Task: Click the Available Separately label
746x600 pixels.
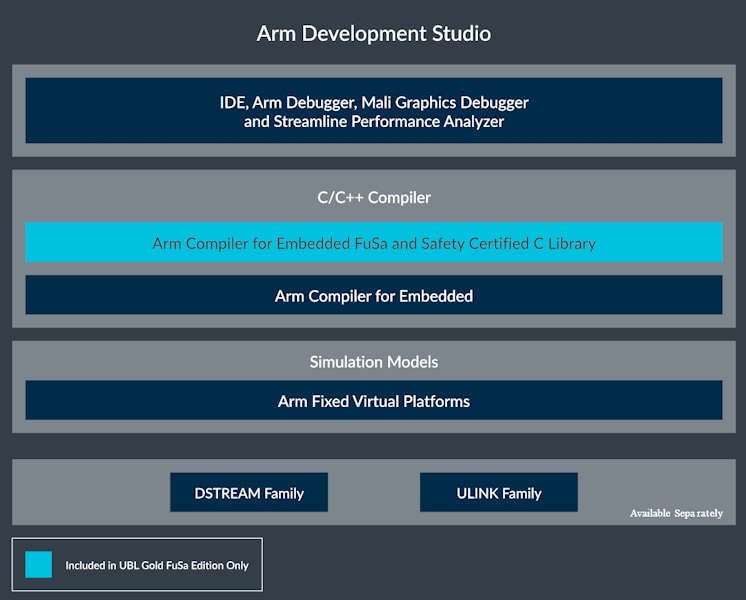Action: pyautogui.click(x=675, y=513)
